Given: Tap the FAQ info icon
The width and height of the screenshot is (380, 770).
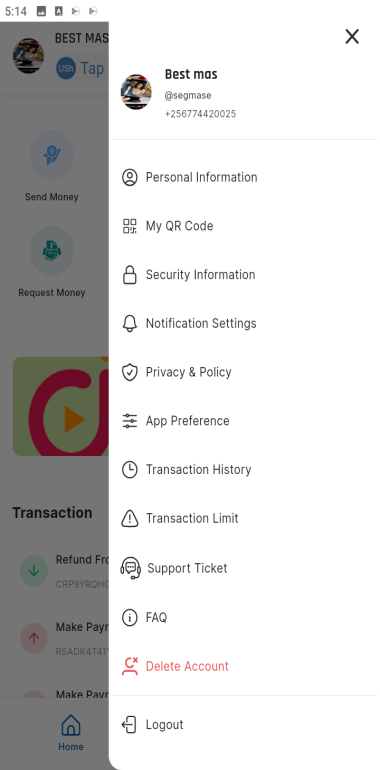Looking at the screenshot, I should (130, 617).
